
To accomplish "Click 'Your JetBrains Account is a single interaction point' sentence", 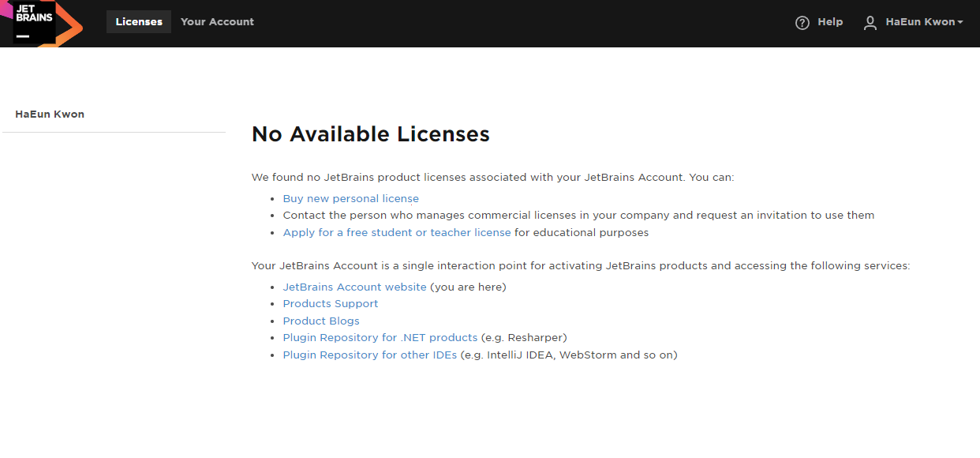I will [x=581, y=266].
